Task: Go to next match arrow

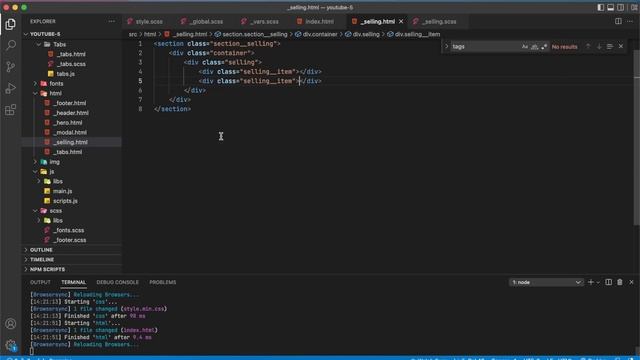Action: [x=599, y=47]
